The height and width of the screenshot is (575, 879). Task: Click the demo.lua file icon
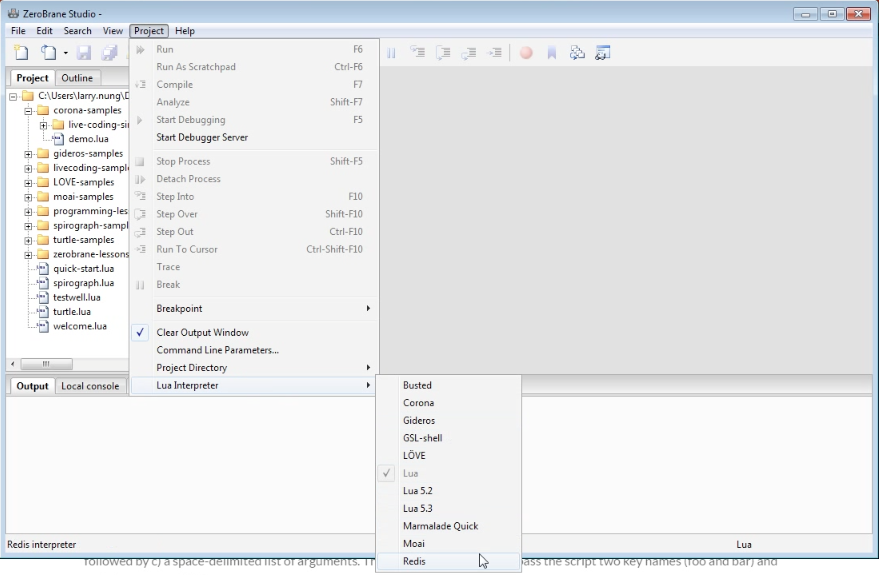click(58, 138)
